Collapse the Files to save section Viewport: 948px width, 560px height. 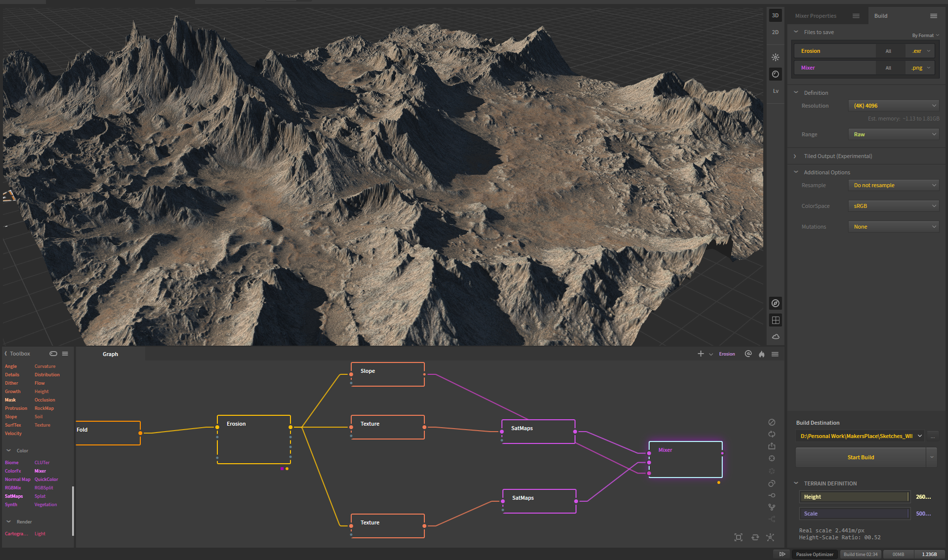coord(796,32)
